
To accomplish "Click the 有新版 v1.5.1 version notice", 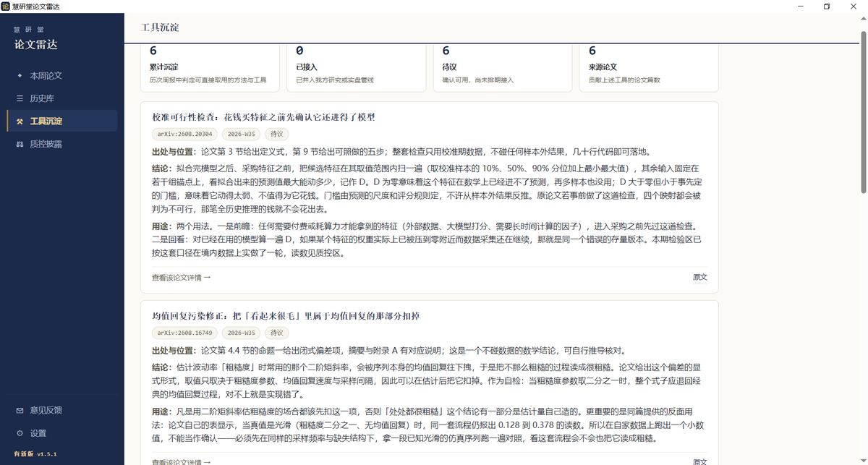I will click(x=35, y=454).
